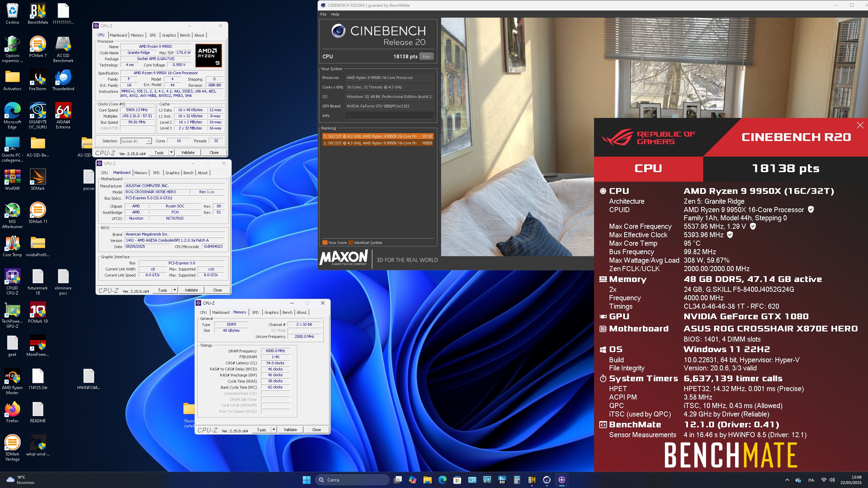Open MSI Afterburner from the desktop
The image size is (868, 488).
point(13,215)
